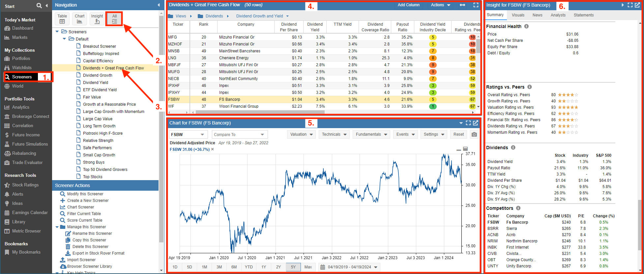
Task: Open Stock Ratings research tool
Action: (x=25, y=185)
